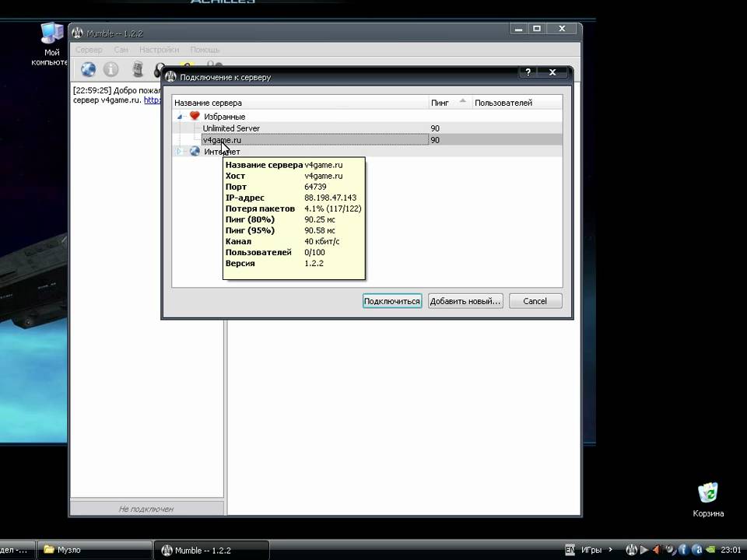Click the red speaker volume tray icon
The width and height of the screenshot is (747, 560).
(x=657, y=550)
